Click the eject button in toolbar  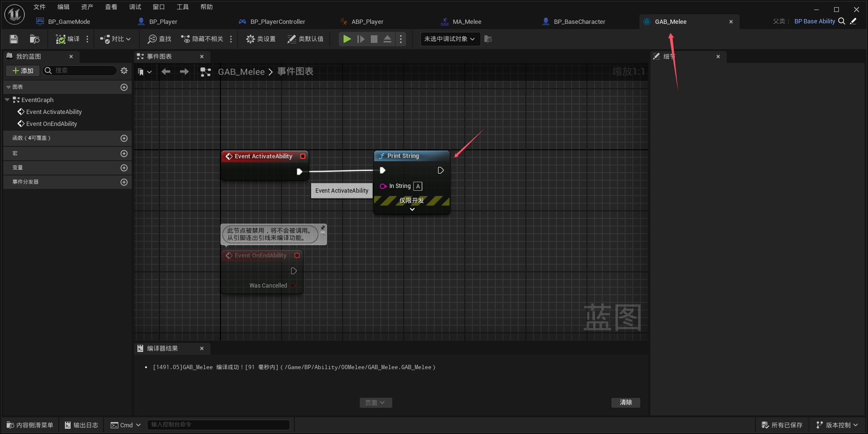pos(387,39)
